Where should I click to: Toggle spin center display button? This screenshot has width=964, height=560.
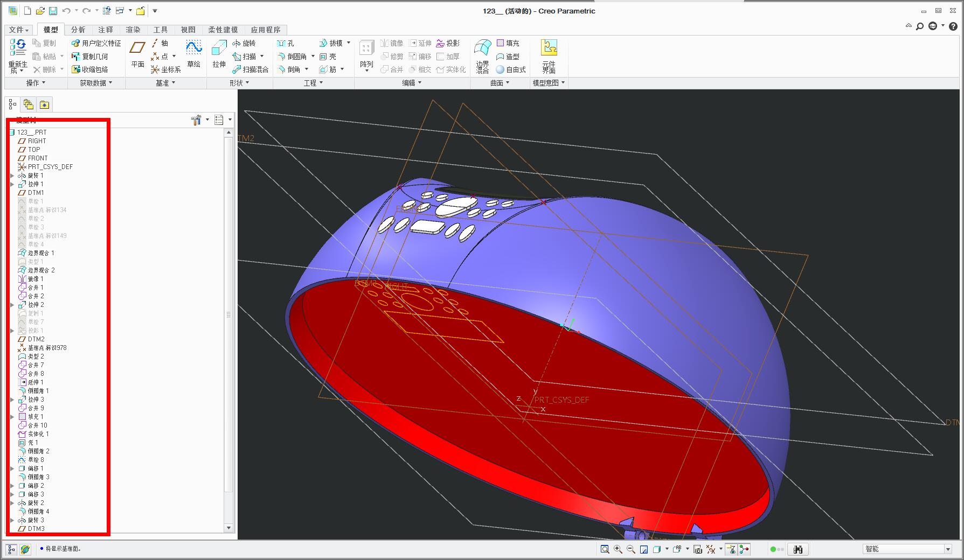pyautogui.click(x=744, y=549)
